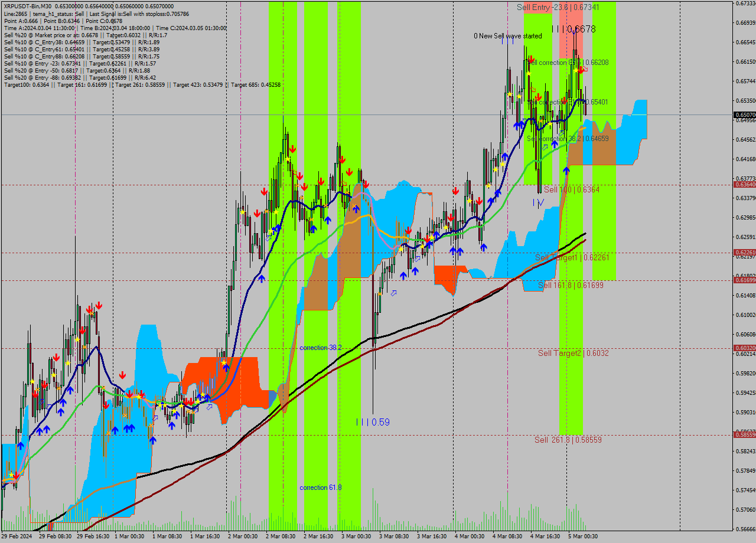Click the 'Sell %10 @ C_Entry38: 0.64659' line
Screen dimensions: 756x543
82,42
